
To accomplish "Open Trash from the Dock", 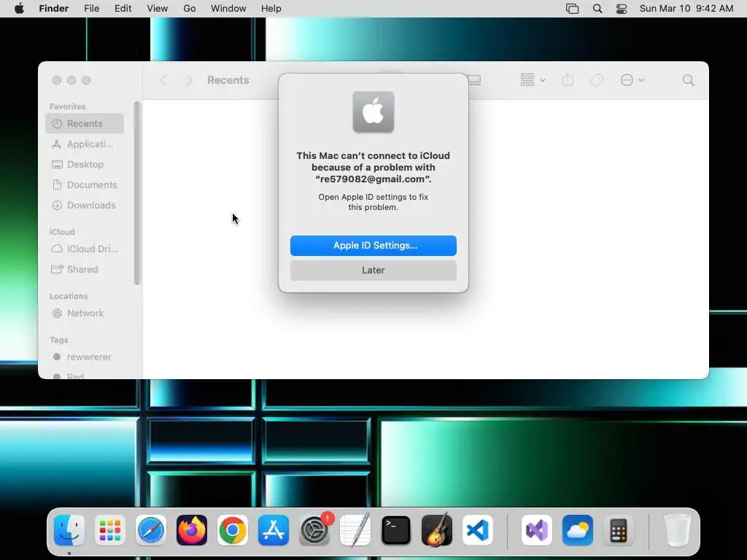I will pos(677,530).
